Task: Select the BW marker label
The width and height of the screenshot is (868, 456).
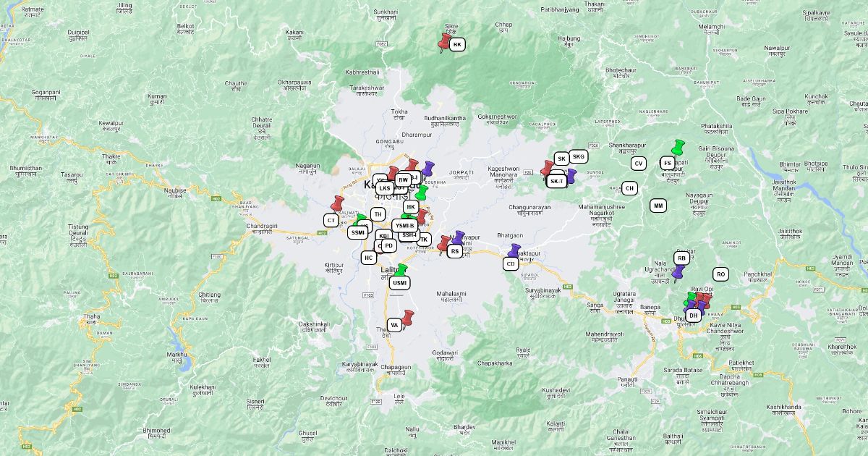Action: tap(404, 180)
